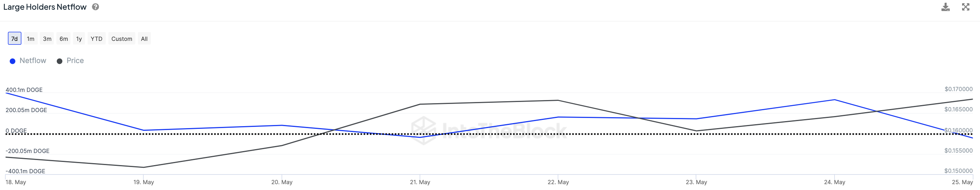The width and height of the screenshot is (980, 190).
Task: Select the YTD time range
Action: 97,39
